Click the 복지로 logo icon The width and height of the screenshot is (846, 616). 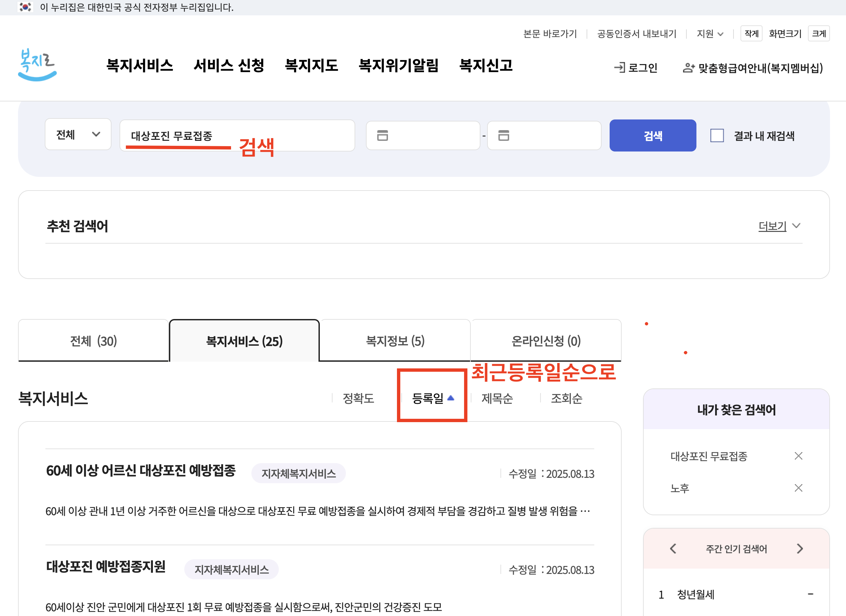pos(37,65)
